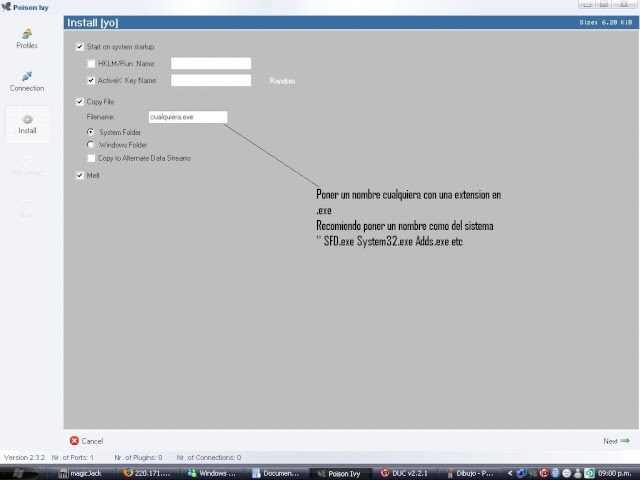Click the blue globe tray icon
Image resolution: width=640 pixels, height=480 pixels.
(555, 473)
